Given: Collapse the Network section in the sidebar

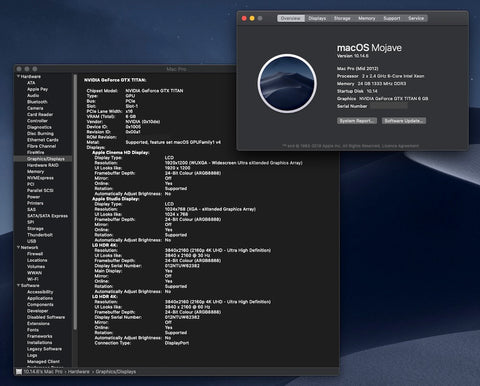Looking at the screenshot, I should pos(18,248).
